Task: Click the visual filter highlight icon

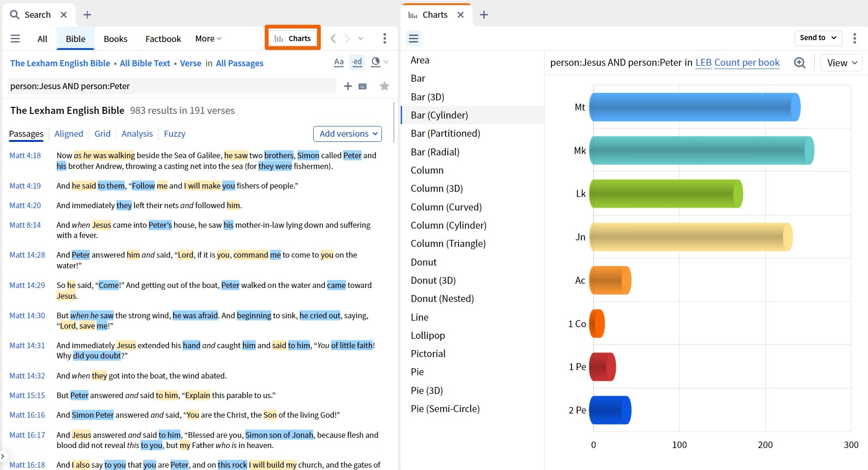Action: coord(375,62)
